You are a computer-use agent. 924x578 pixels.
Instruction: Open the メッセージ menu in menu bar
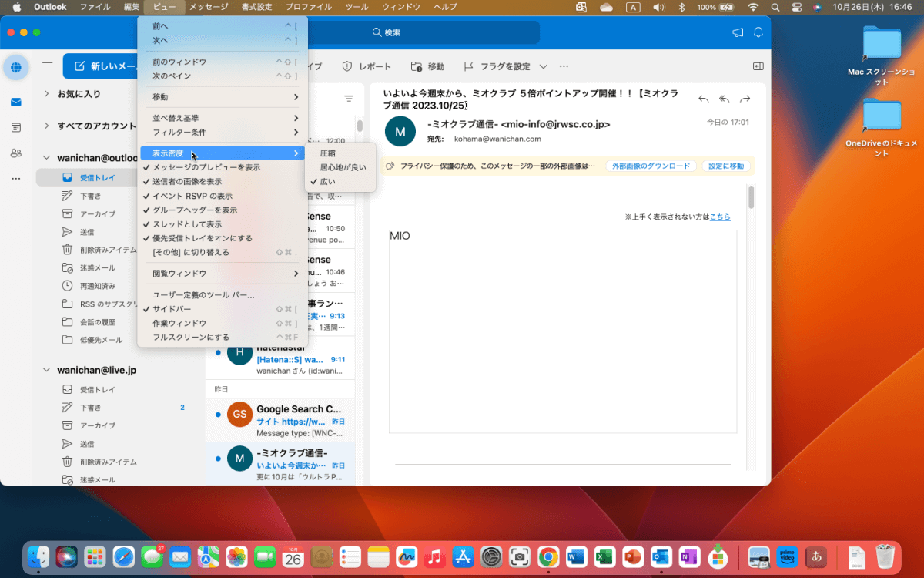209,7
